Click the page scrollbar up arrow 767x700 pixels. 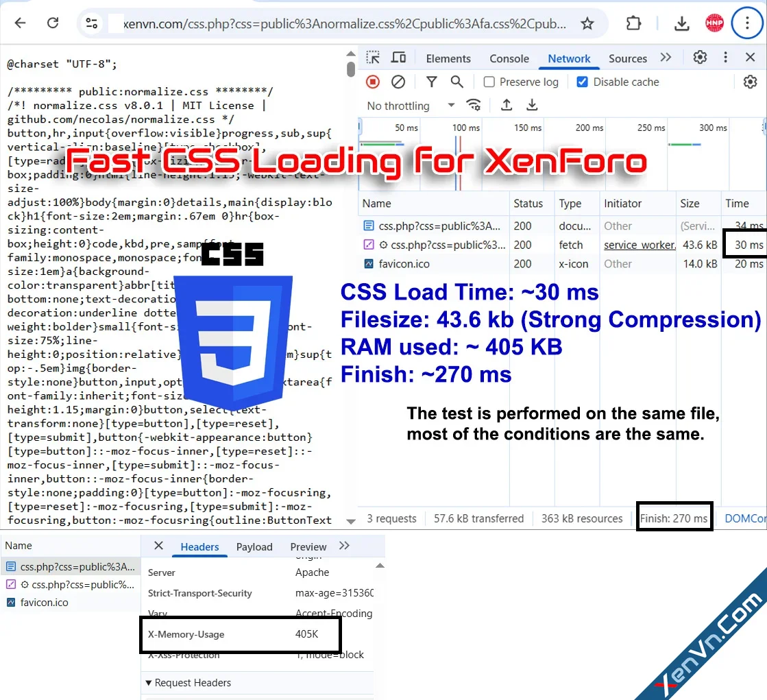(351, 53)
